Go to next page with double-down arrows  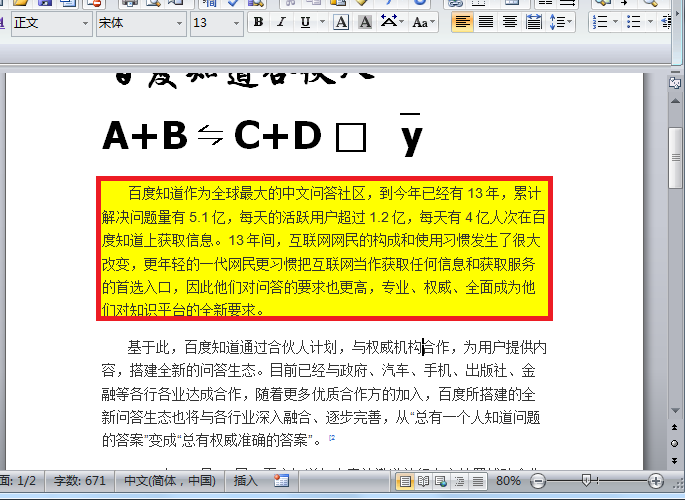(675, 460)
